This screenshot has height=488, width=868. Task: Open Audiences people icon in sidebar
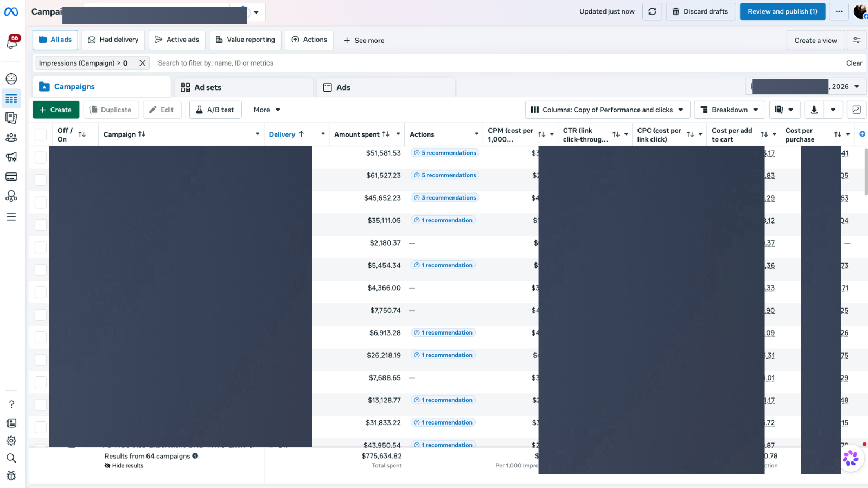(11, 138)
